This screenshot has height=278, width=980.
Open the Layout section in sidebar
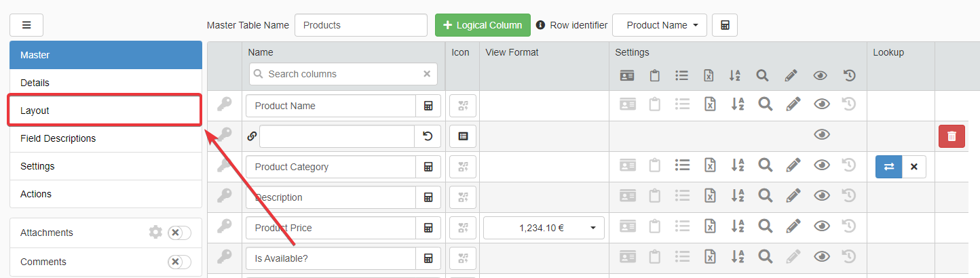click(x=105, y=111)
